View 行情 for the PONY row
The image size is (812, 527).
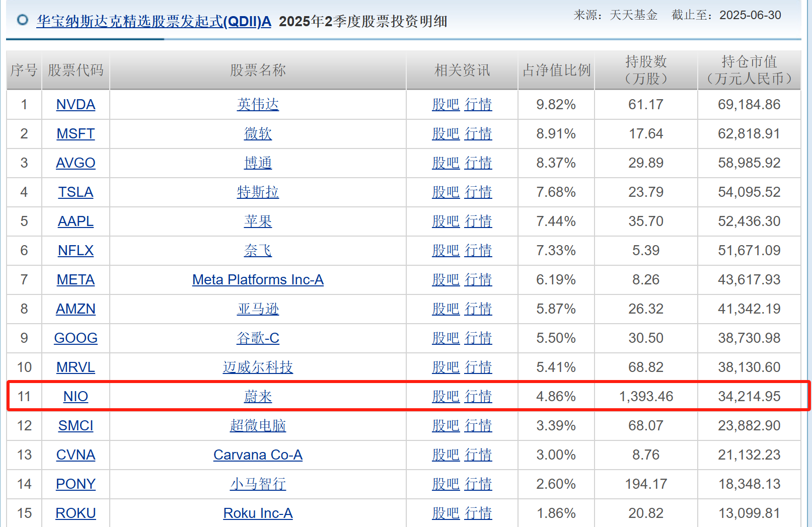478,484
